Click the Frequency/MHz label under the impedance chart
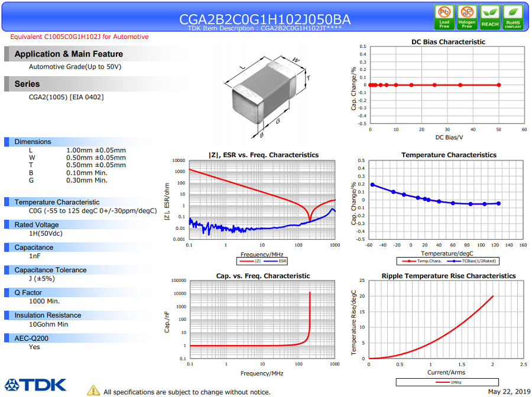 tap(262, 255)
